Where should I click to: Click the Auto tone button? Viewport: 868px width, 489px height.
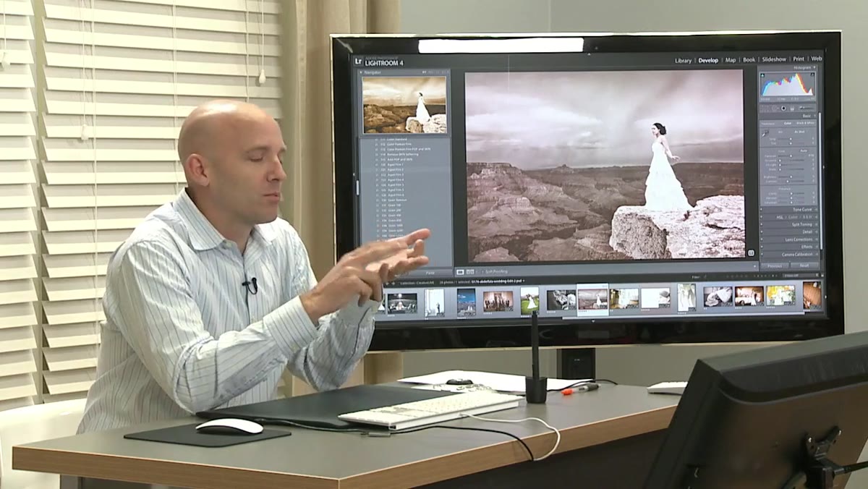click(803, 150)
